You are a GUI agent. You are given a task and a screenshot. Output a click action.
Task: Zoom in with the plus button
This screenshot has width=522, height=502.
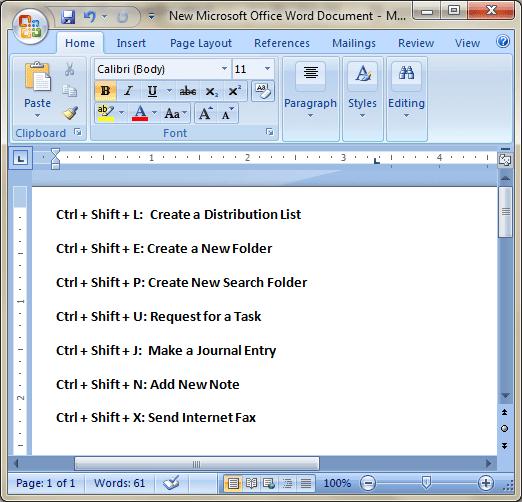click(x=485, y=483)
